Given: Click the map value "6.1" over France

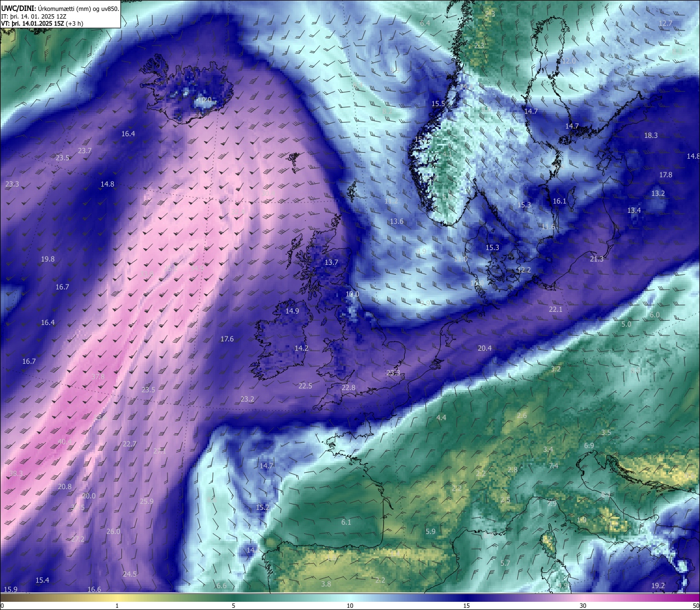Looking at the screenshot, I should (346, 522).
